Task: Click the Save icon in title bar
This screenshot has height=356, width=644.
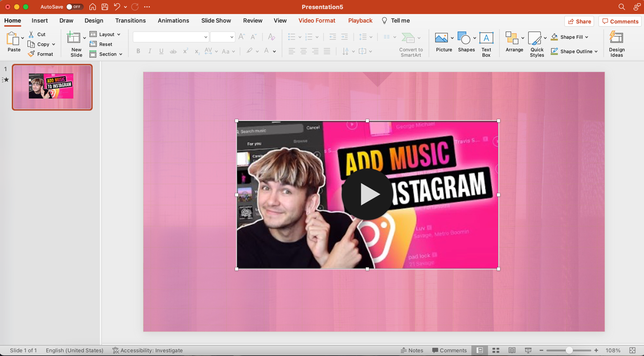Action: point(104,7)
